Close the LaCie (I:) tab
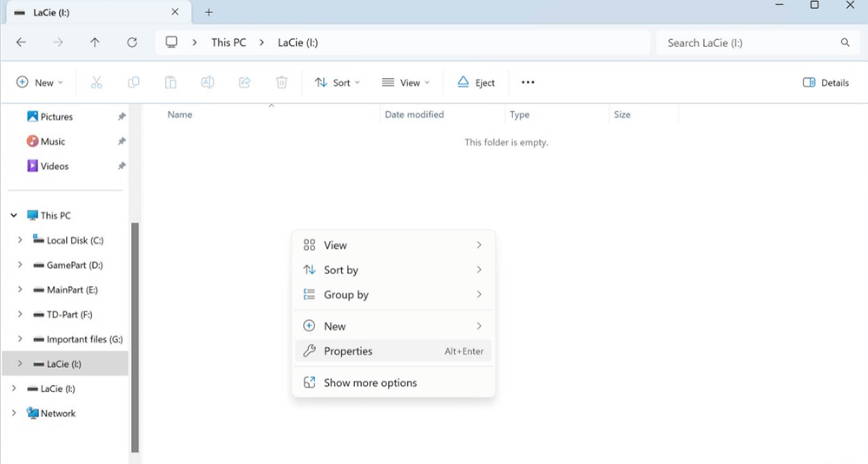 point(175,11)
